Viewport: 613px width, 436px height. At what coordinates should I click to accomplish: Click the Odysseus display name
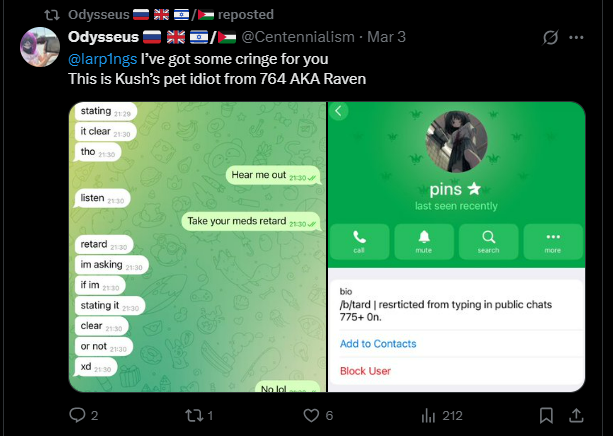click(103, 37)
